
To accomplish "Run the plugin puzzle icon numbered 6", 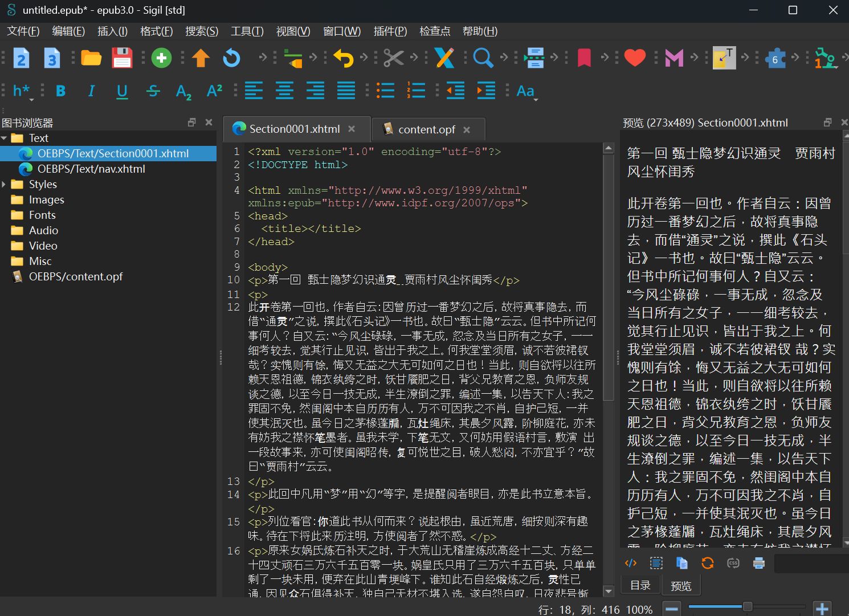I will (x=775, y=58).
